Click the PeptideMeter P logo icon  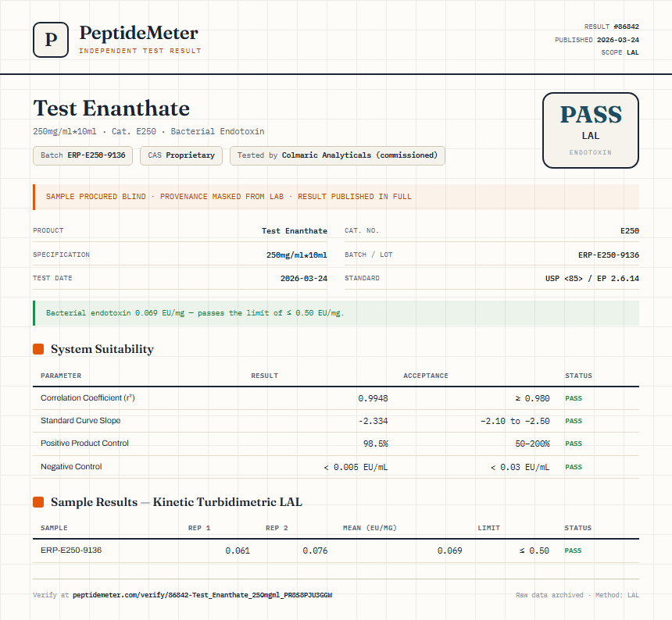[51, 40]
